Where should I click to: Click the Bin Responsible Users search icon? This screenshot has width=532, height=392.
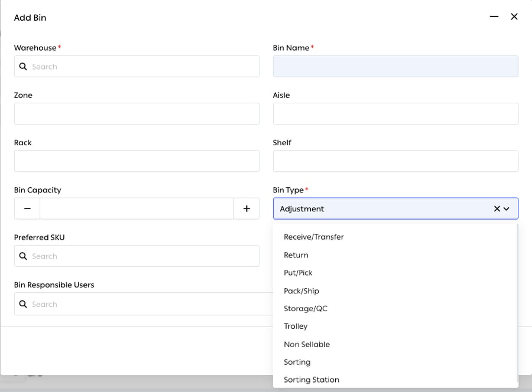pos(23,304)
